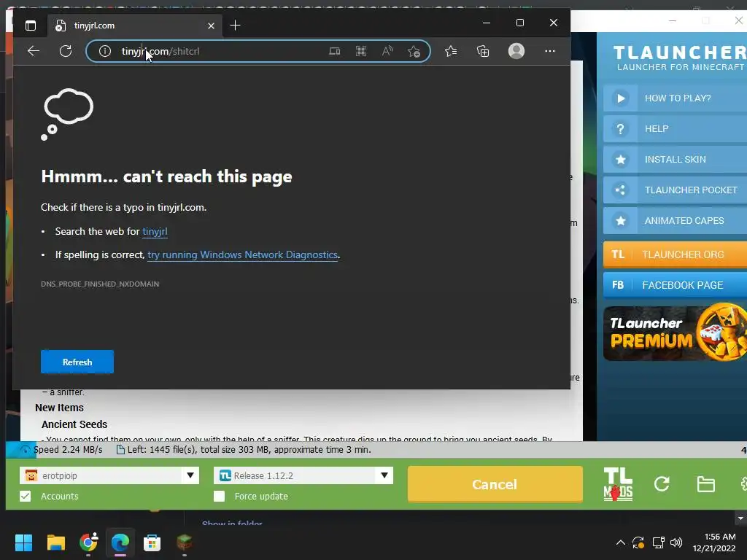
Task: Click the TLauncher refresh icon
Action: tap(662, 484)
